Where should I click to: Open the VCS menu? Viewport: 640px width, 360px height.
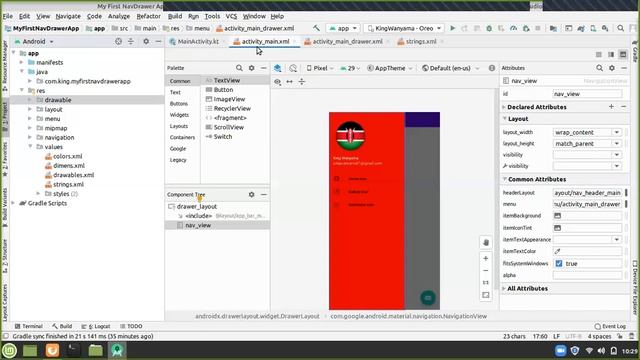(x=231, y=16)
